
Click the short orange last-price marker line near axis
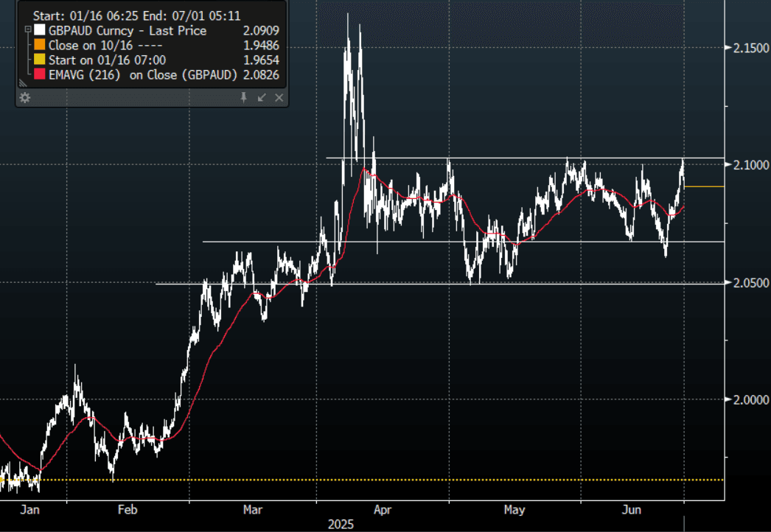coord(704,187)
